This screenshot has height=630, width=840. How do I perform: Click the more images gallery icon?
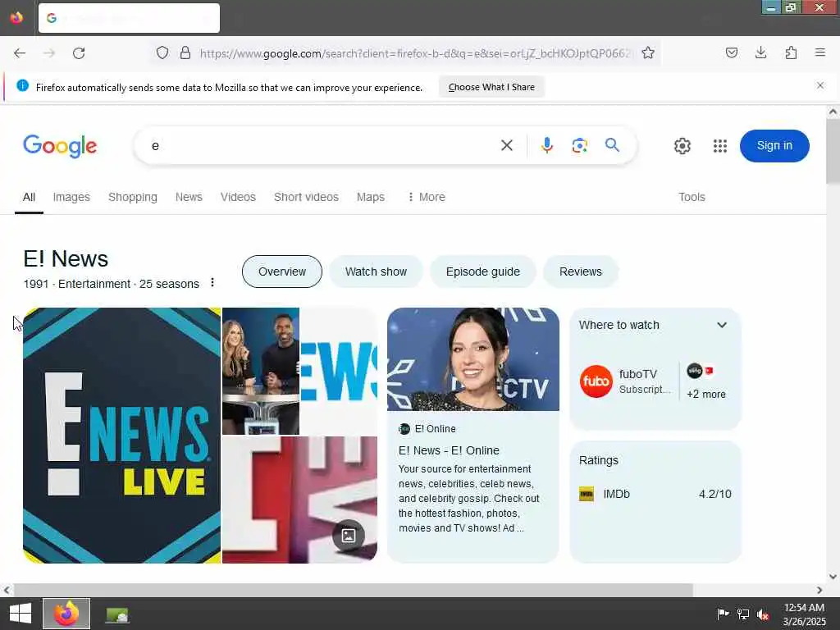349,535
